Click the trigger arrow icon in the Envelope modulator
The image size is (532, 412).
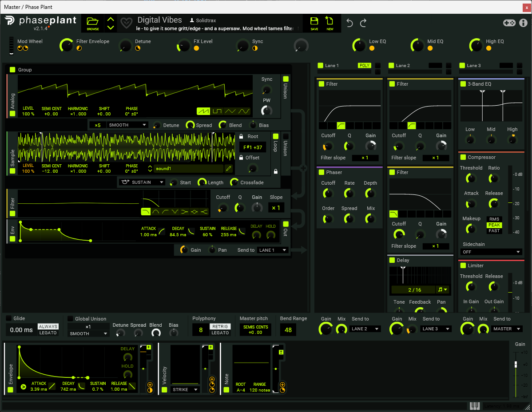[24, 387]
